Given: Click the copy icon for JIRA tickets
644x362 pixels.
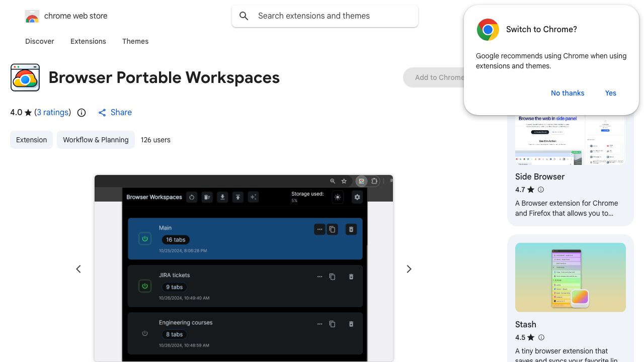Looking at the screenshot, I should pyautogui.click(x=332, y=277).
